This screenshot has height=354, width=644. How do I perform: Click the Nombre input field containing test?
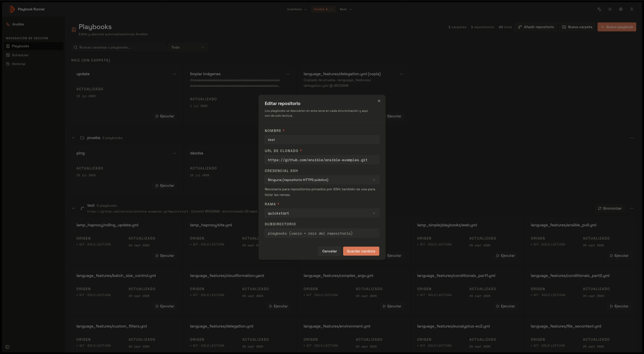click(x=322, y=140)
